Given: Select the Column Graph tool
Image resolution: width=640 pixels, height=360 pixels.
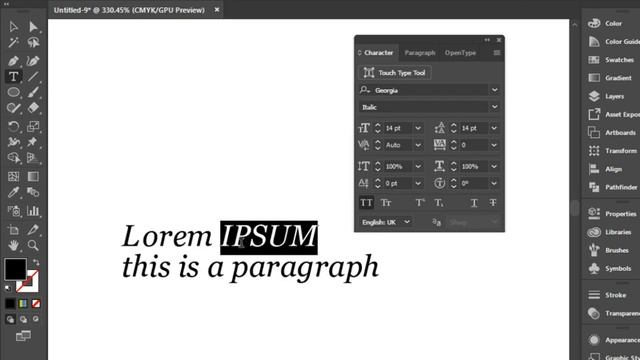Looking at the screenshot, I should (x=33, y=211).
